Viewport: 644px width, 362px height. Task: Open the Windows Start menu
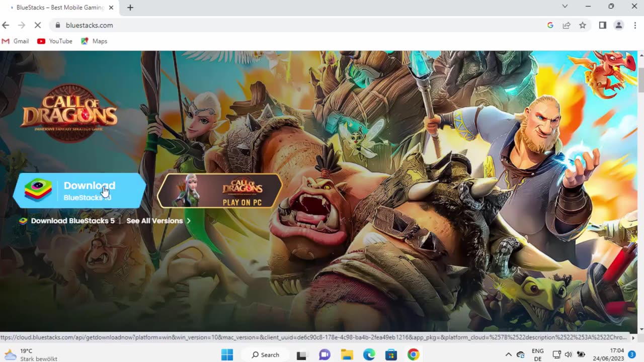tap(227, 354)
